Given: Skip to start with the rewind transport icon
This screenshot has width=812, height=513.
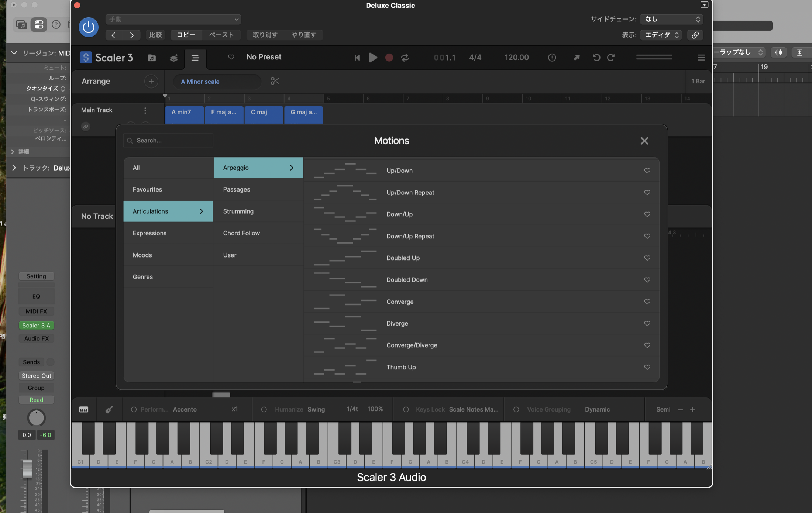Looking at the screenshot, I should point(357,58).
